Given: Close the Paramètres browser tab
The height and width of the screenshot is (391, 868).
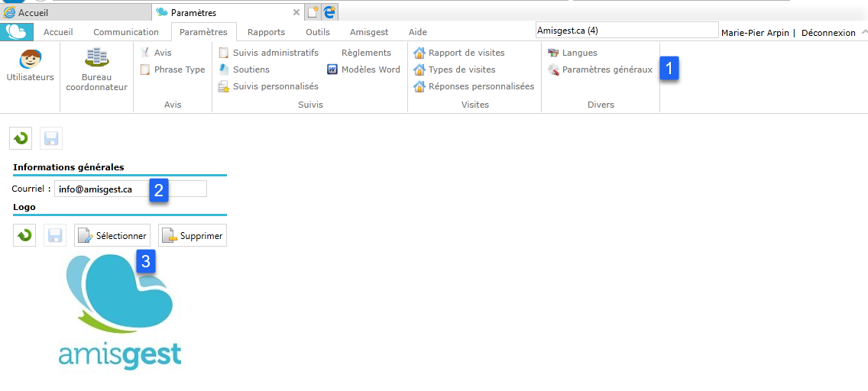Looking at the screenshot, I should (x=296, y=12).
